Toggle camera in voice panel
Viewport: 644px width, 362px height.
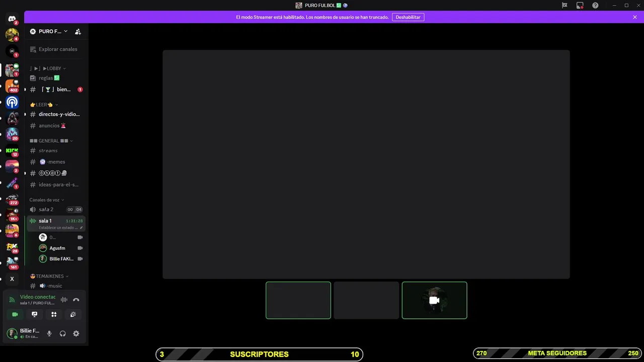[x=15, y=314]
